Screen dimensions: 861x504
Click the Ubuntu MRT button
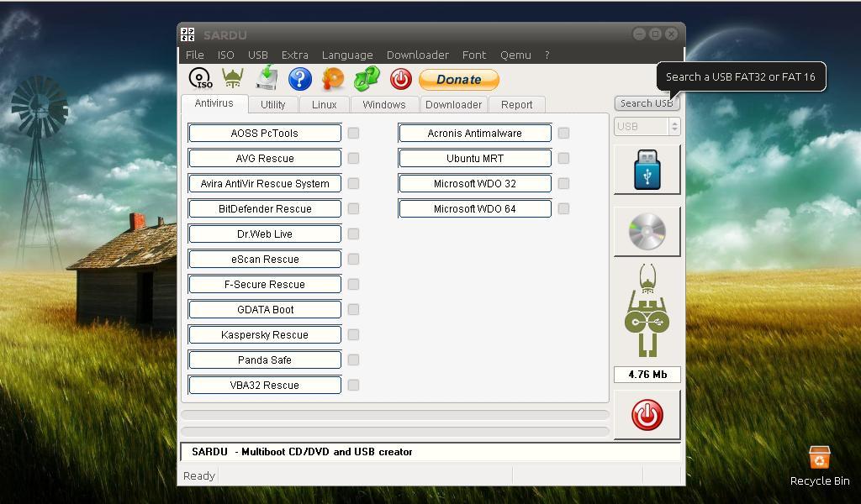pos(475,159)
